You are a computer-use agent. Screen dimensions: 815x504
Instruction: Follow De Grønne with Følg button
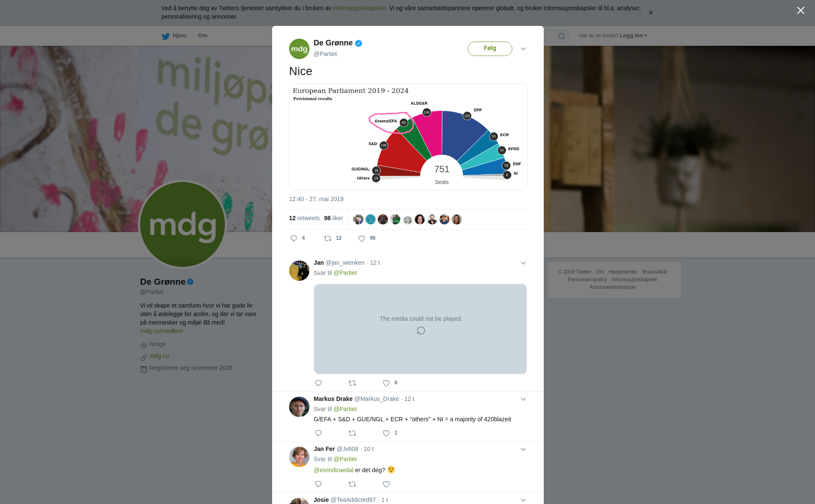(490, 48)
